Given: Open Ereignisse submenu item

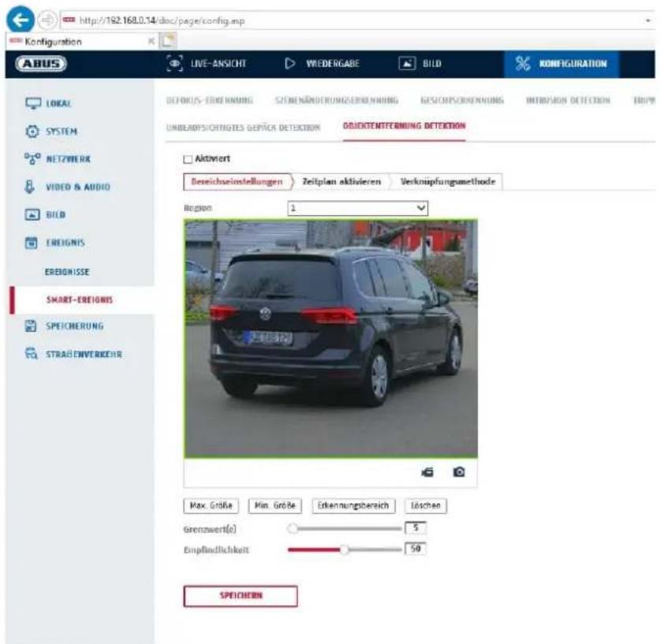Looking at the screenshot, I should pos(67,272).
